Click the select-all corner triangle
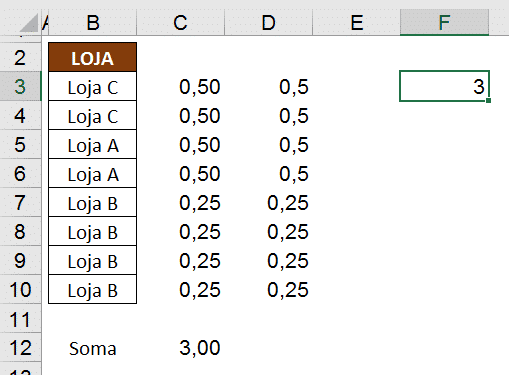509x375 pixels. pyautogui.click(x=29, y=23)
